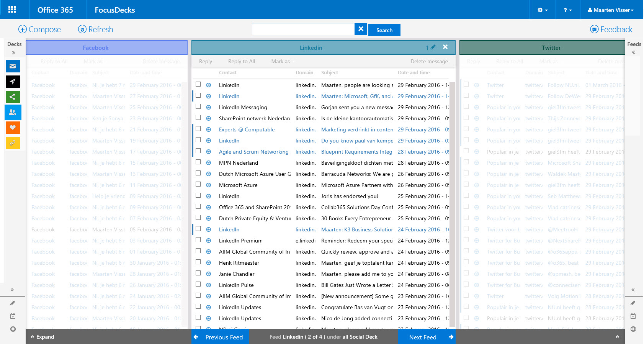Click the add-calendar icon in Feeds sidebar
Viewport: 644px width, 344px height.
point(633,316)
